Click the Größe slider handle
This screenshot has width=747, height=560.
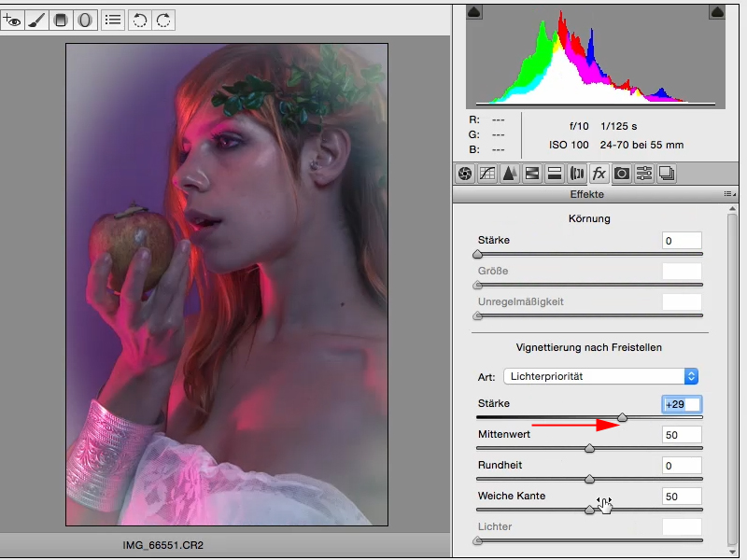[x=477, y=286]
